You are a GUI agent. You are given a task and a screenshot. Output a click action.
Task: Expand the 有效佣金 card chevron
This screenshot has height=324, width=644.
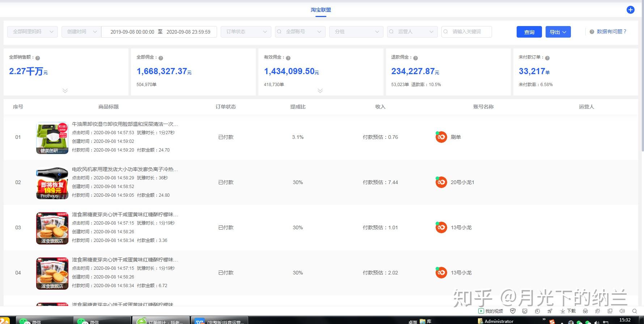(x=320, y=90)
